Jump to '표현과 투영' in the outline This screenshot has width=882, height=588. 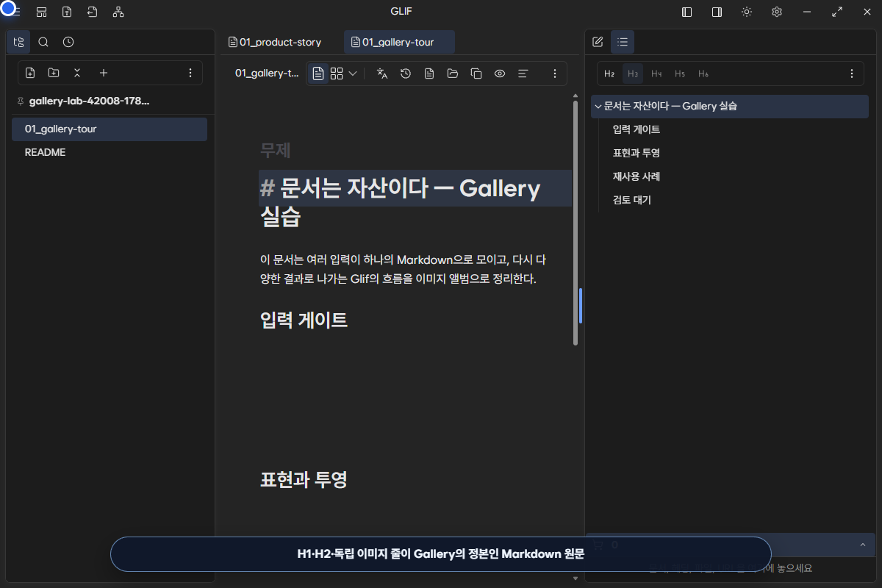[637, 153]
